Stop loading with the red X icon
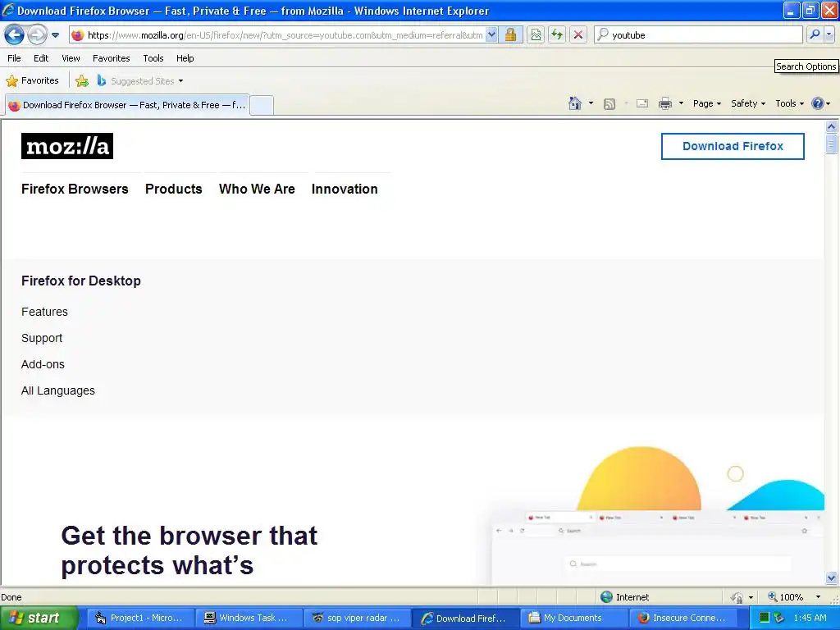Image resolution: width=840 pixels, height=630 pixels. coord(578,35)
